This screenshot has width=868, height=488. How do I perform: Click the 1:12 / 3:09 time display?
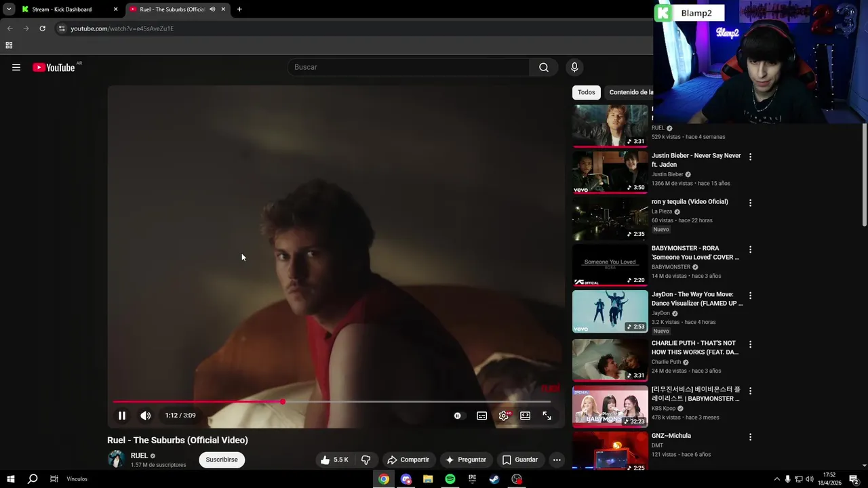point(180,415)
